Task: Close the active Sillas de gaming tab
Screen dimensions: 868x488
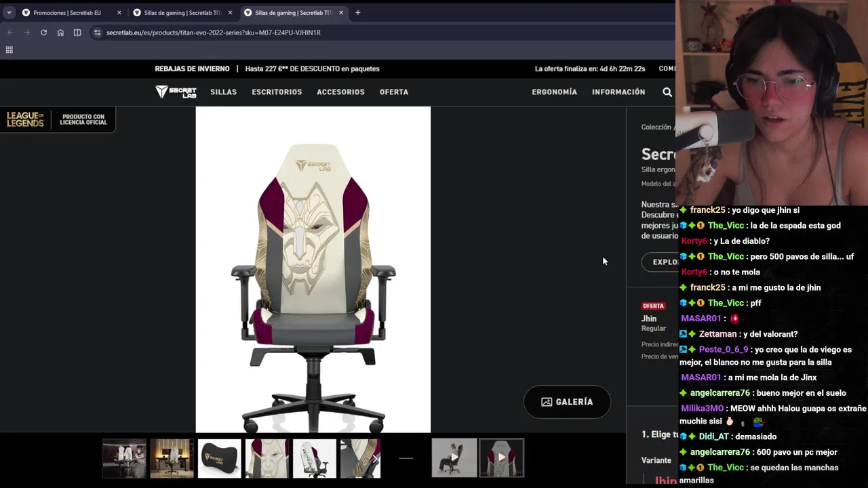Action: (x=341, y=12)
